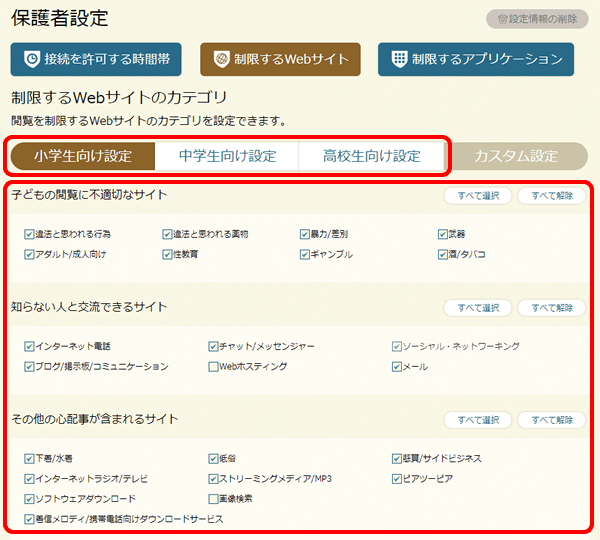
Task: Toggle the ストリーミングメディア/MP3 checkbox
Action: coord(213,479)
